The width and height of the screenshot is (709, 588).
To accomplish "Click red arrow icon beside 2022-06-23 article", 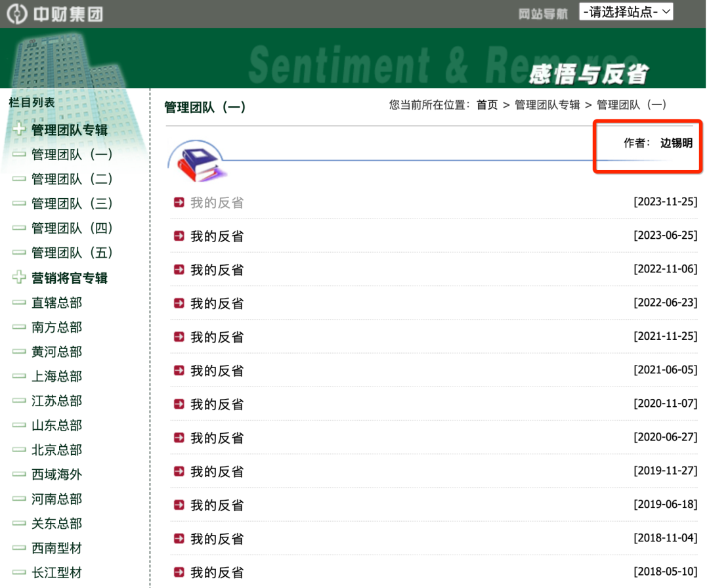I will click(x=179, y=303).
